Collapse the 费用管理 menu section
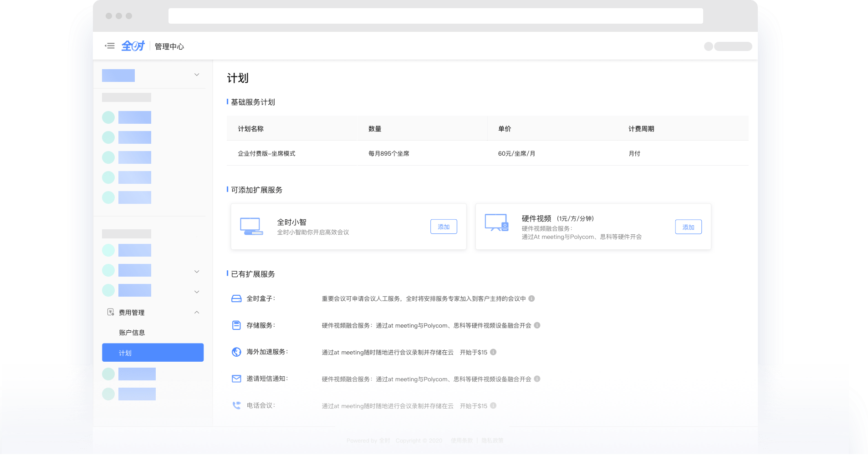868x455 pixels. [197, 312]
